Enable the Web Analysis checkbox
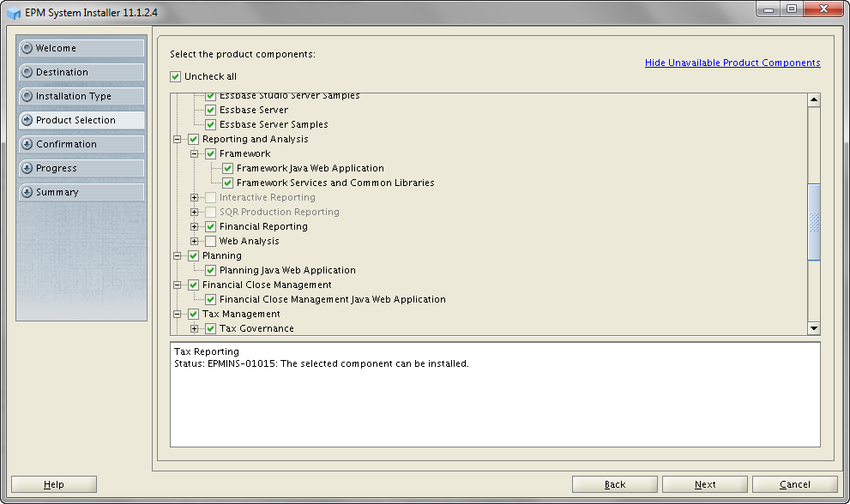The width and height of the screenshot is (850, 504). (x=210, y=241)
